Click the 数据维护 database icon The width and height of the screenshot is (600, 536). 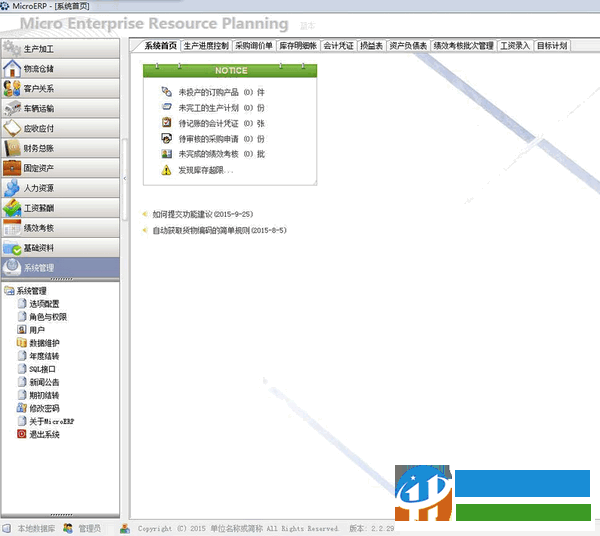pos(22,342)
